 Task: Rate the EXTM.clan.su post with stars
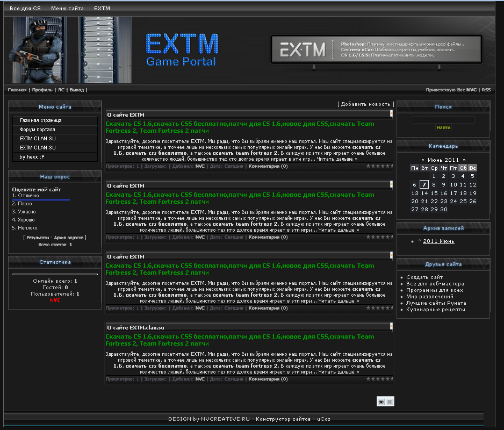pyautogui.click(x=379, y=379)
